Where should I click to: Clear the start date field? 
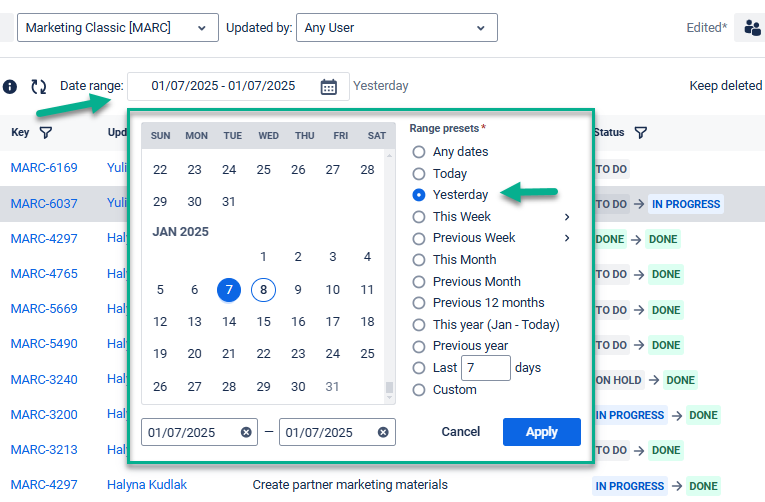(246, 433)
